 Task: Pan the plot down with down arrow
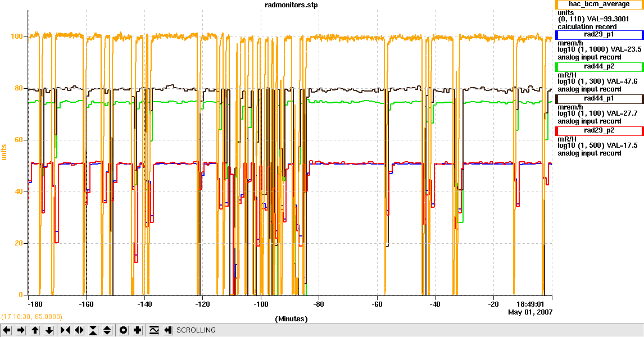49,330
